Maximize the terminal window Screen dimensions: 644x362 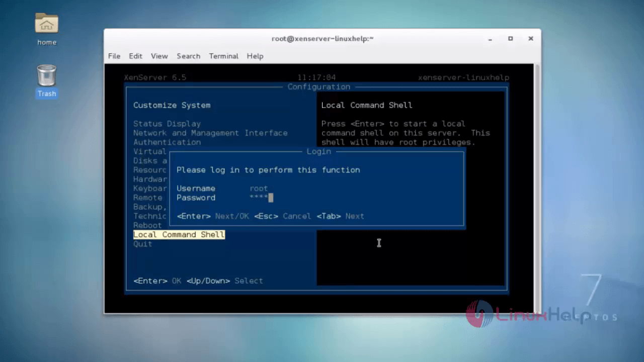(510, 39)
